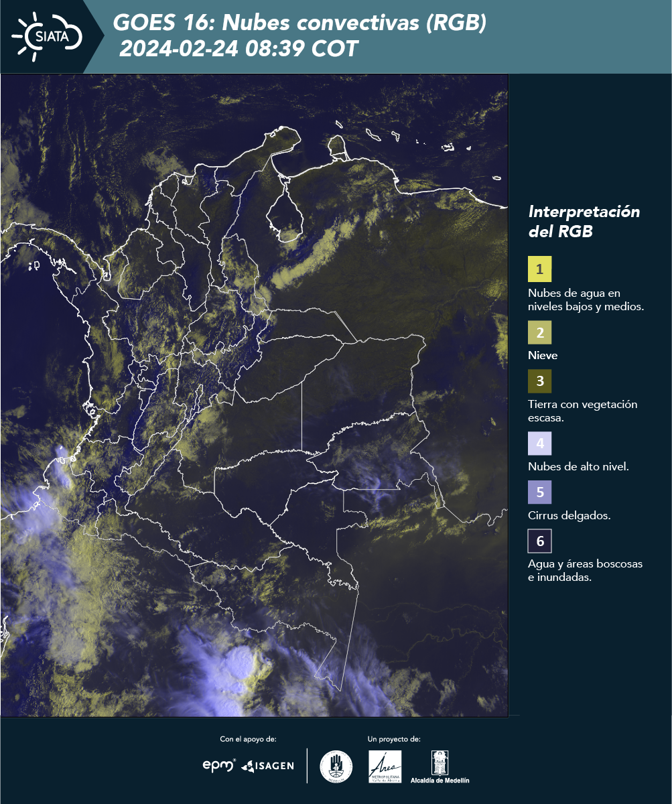
Task: Select the dark olive legend swatch numbered 3
Action: [539, 381]
